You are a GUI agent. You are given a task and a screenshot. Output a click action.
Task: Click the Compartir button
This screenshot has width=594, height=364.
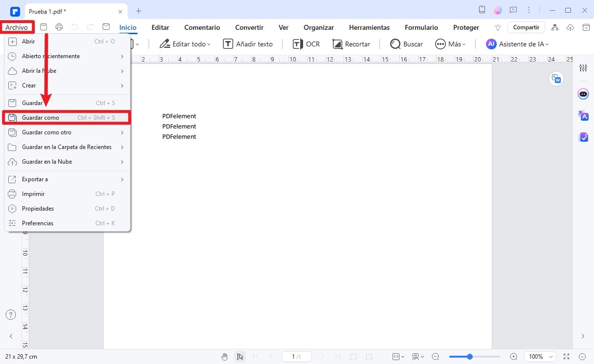coord(526,27)
